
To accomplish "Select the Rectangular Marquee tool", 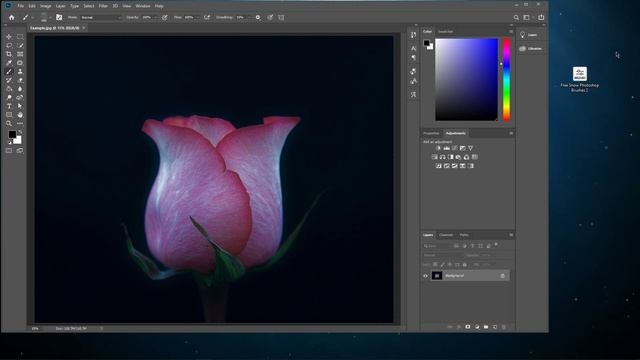I will pyautogui.click(x=20, y=37).
